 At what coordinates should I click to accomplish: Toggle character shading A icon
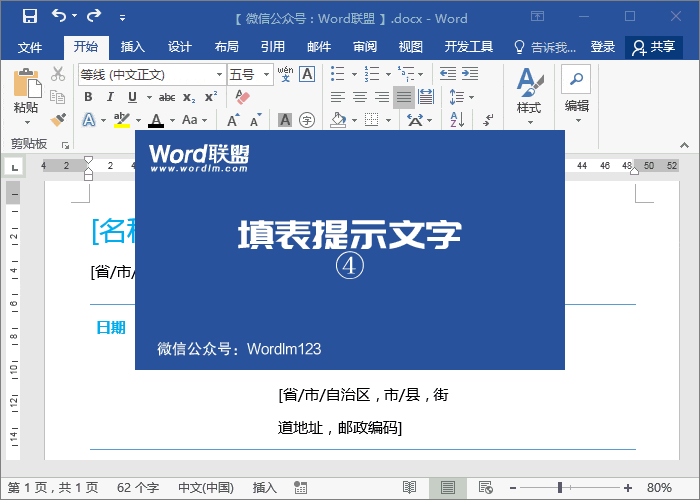(x=285, y=120)
